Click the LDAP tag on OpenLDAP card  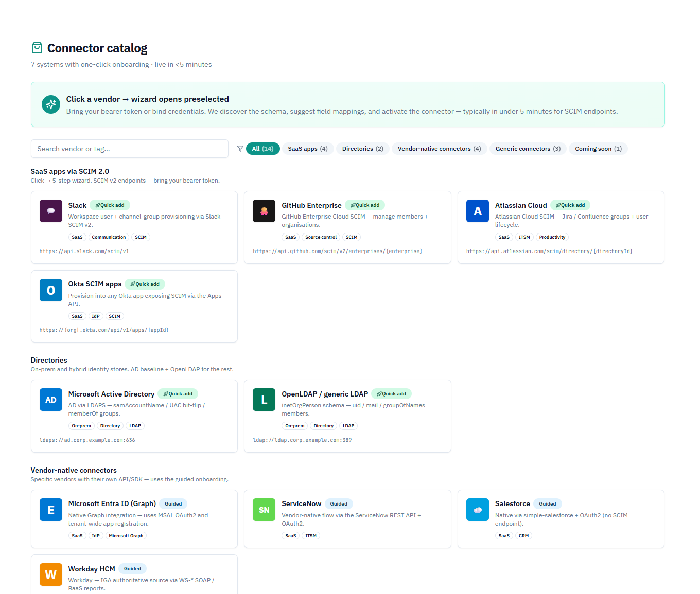tap(348, 426)
